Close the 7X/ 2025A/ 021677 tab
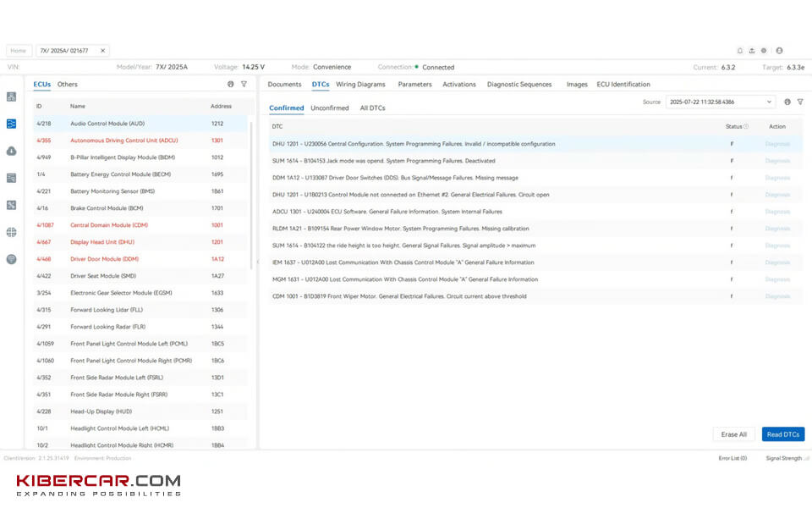The width and height of the screenshot is (812, 508). click(103, 51)
